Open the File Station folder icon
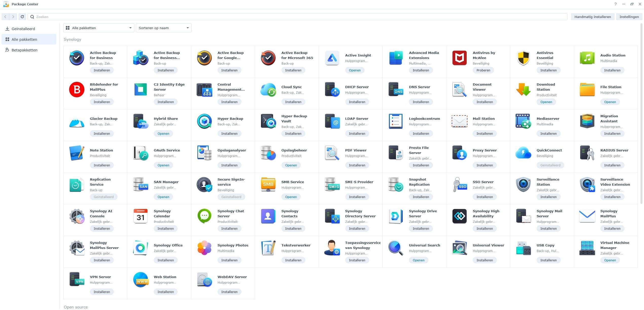The height and width of the screenshot is (310, 644). tap(587, 89)
